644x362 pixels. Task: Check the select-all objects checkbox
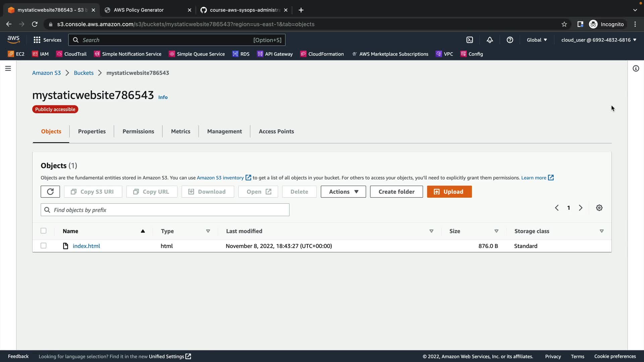pyautogui.click(x=44, y=231)
